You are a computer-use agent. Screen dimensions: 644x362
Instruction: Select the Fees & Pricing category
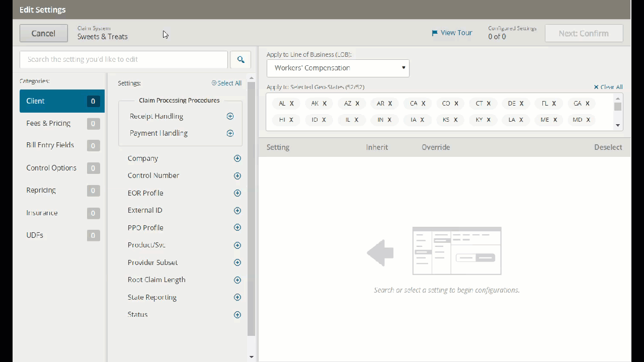pyautogui.click(x=62, y=123)
